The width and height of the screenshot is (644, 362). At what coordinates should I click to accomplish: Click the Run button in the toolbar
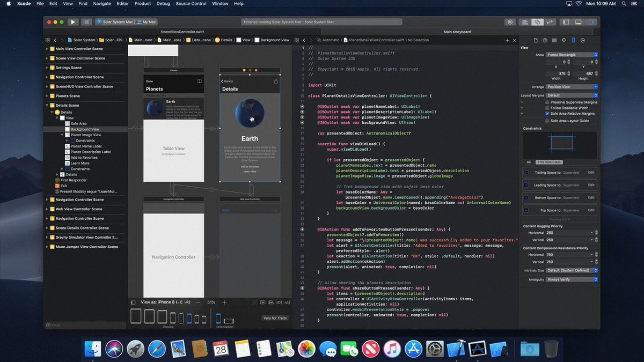click(x=72, y=22)
